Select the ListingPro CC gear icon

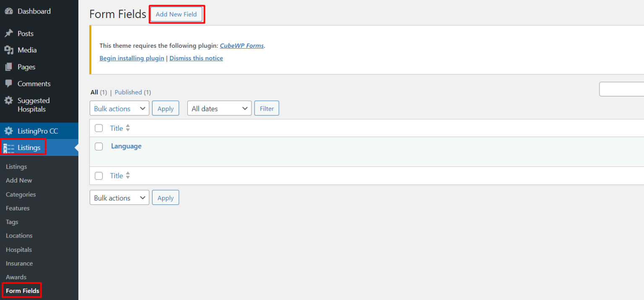[x=9, y=131]
